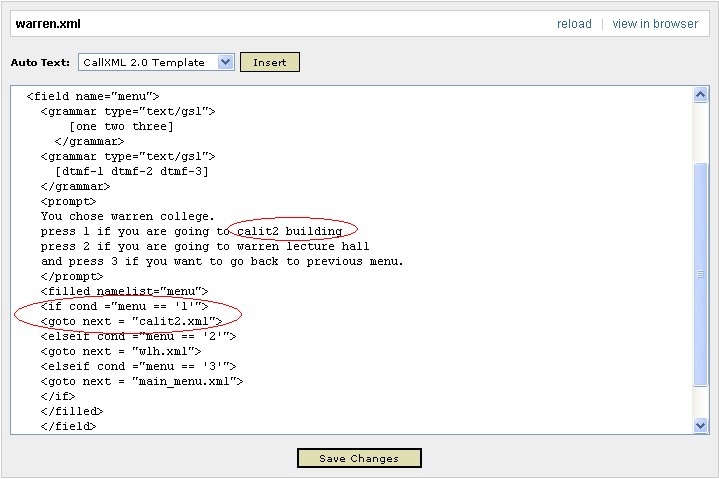
Task: Click the Insert button
Action: tap(270, 62)
